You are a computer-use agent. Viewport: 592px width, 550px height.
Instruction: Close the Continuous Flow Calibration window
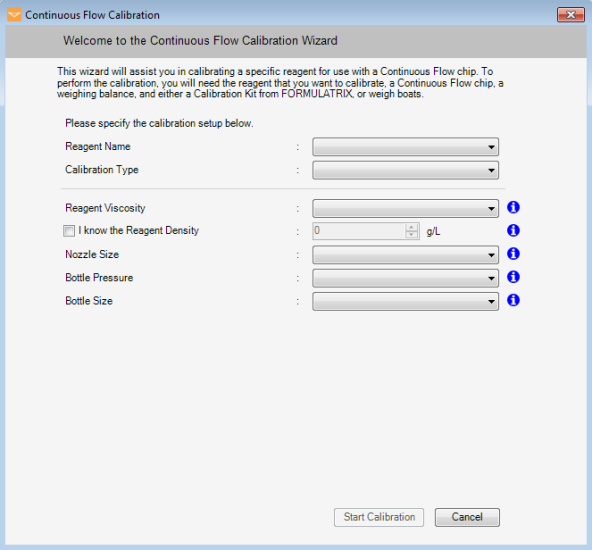570,15
